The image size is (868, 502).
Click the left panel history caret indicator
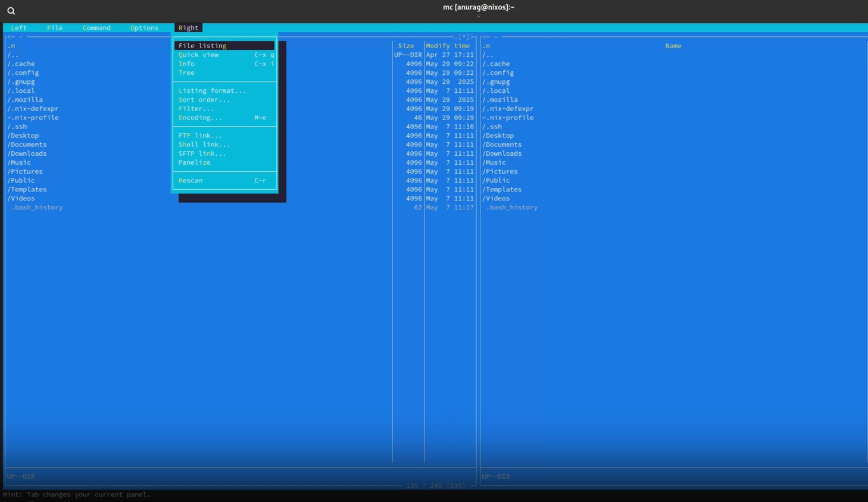[464, 37]
